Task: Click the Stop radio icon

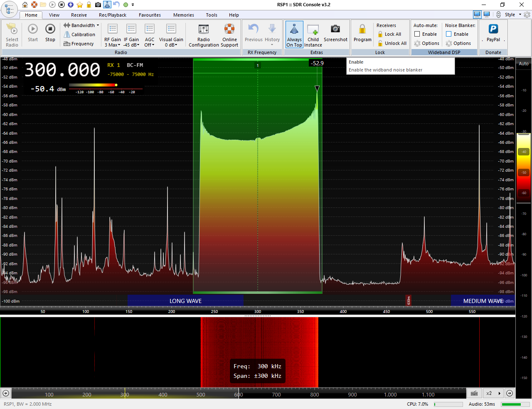Action: click(x=50, y=29)
